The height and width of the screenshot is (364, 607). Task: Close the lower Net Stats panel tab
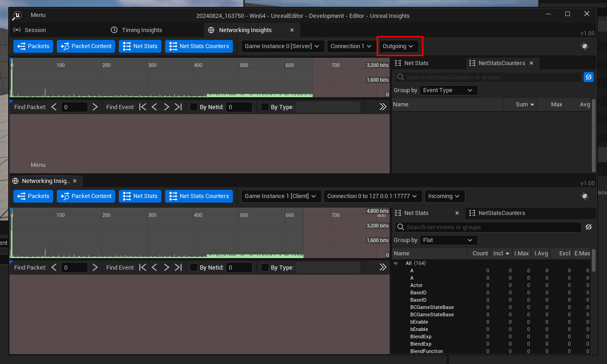point(457,213)
